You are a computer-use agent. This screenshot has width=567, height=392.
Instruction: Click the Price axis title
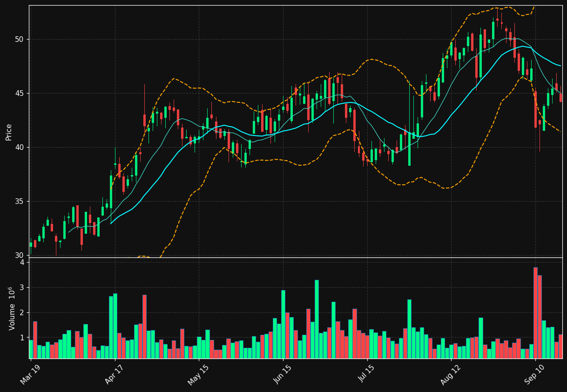8,132
